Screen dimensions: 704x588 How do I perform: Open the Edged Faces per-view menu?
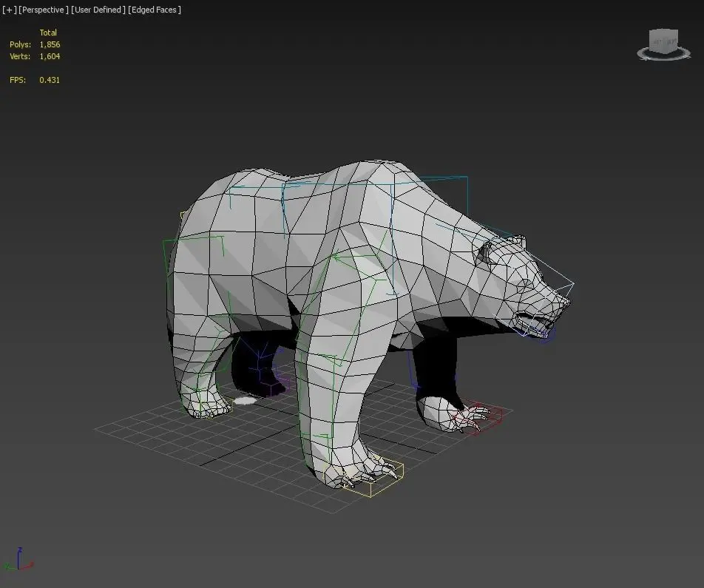click(x=155, y=10)
